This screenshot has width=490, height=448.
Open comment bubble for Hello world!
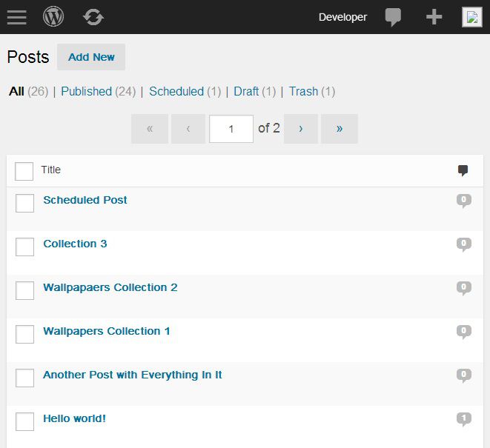(x=464, y=419)
